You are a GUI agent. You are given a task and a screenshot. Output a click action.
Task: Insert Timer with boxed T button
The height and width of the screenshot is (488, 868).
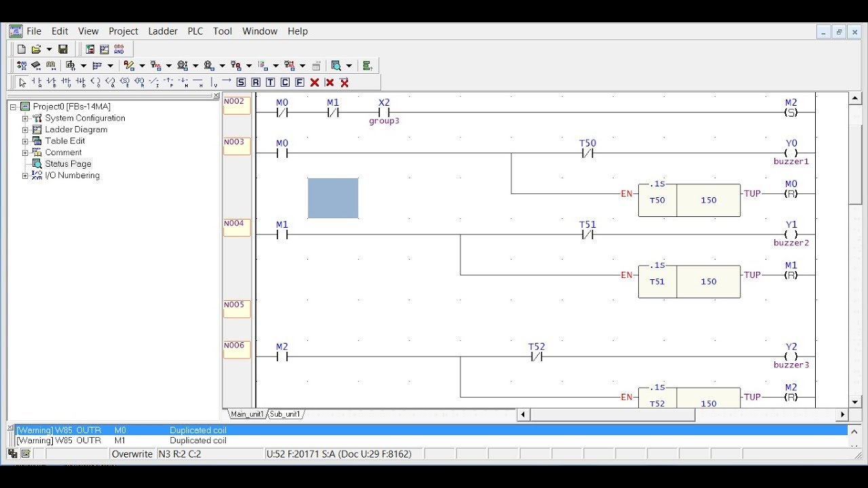[x=270, y=83]
